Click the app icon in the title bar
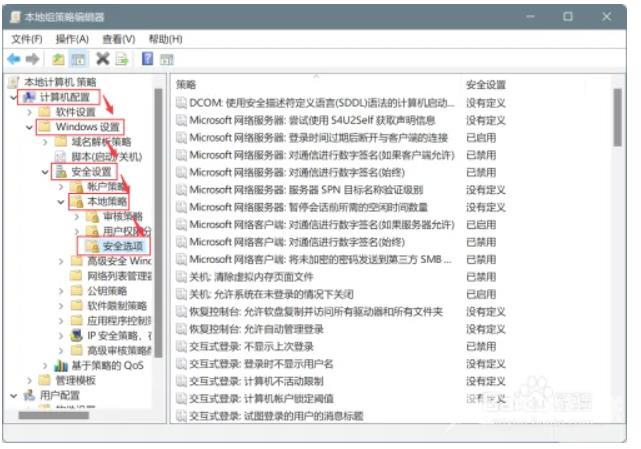The width and height of the screenshot is (641, 449). pos(16,17)
